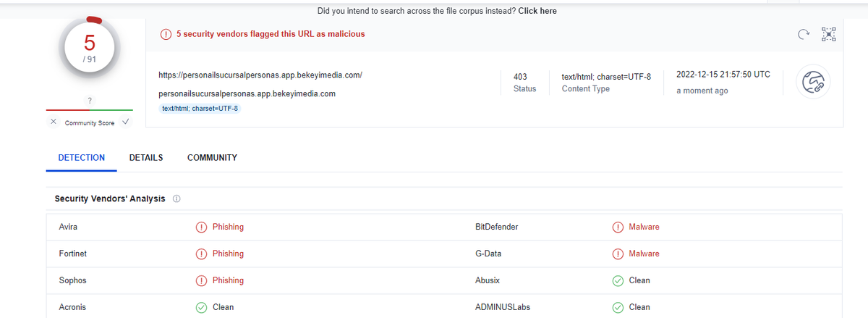Click the Security Vendors' Analysis heading
This screenshot has width=868, height=318.
tap(110, 198)
